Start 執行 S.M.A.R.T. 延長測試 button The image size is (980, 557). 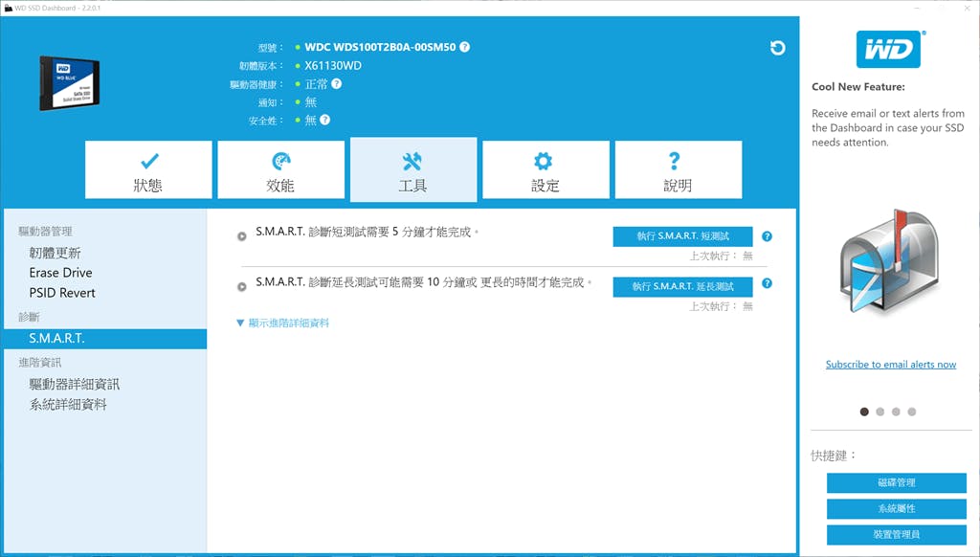pos(682,286)
